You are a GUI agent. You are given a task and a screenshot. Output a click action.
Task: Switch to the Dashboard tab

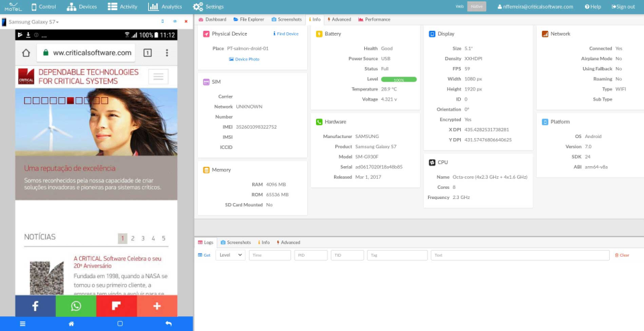(213, 19)
